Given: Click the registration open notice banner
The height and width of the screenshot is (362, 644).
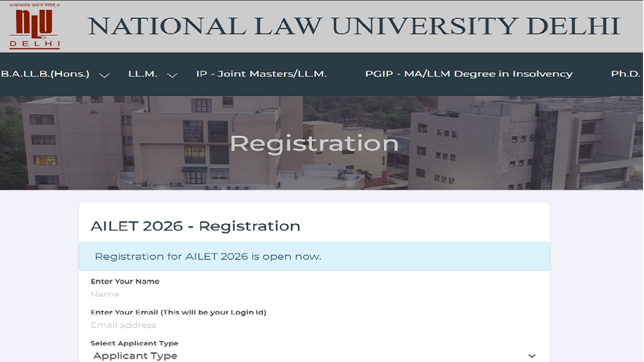Looking at the screenshot, I should point(314,256).
